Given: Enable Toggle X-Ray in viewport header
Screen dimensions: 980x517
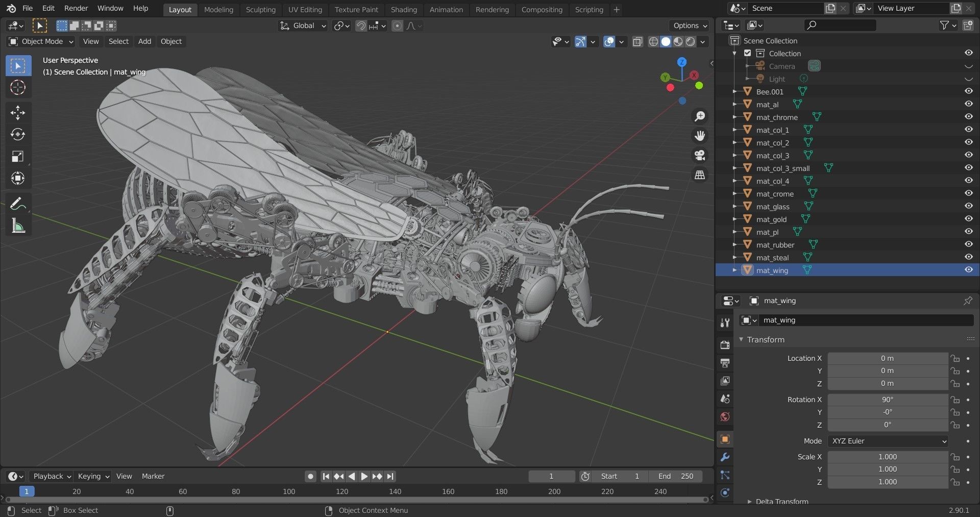Looking at the screenshot, I should point(637,42).
